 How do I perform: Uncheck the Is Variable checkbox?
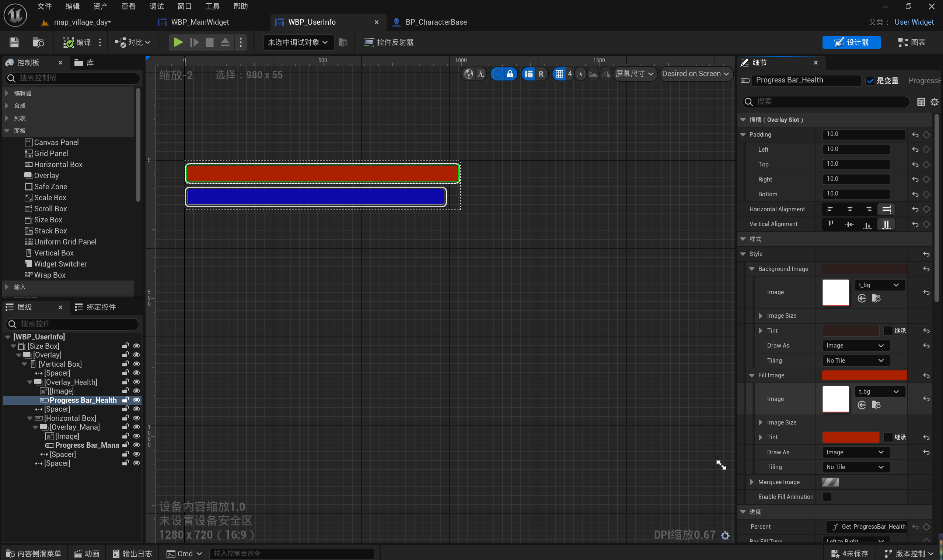click(x=870, y=81)
